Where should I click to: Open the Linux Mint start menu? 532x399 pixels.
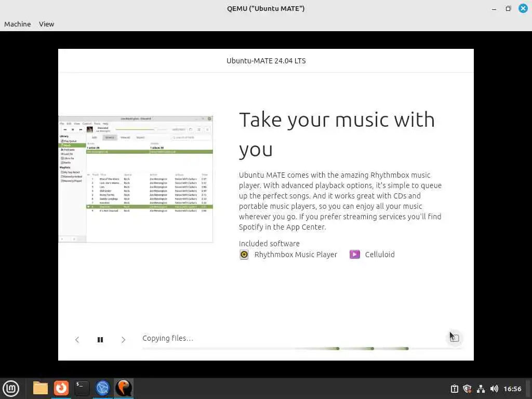point(11,389)
